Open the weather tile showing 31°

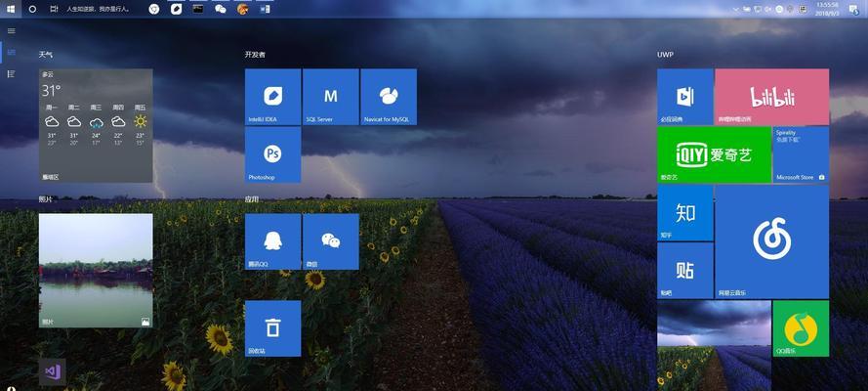96,126
